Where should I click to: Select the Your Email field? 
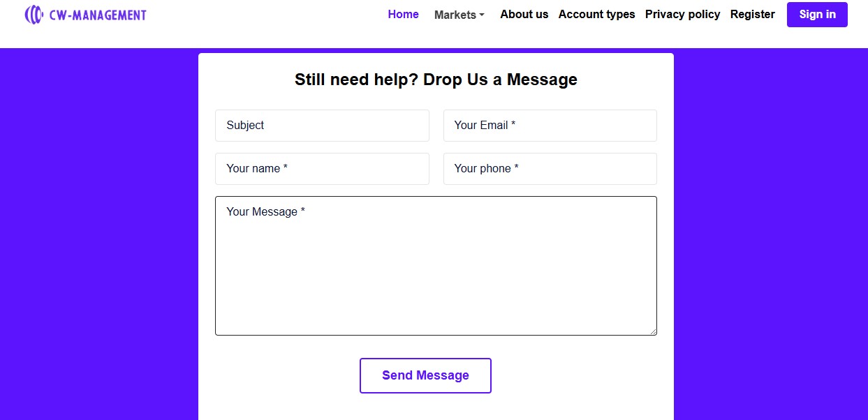coord(550,126)
